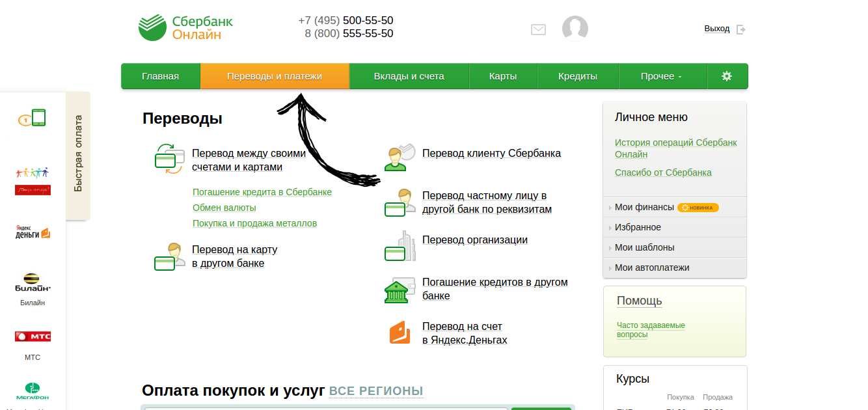Image resolution: width=868 pixels, height=410 pixels.
Task: Click the Покупка column header in Курсы
Action: (x=681, y=397)
